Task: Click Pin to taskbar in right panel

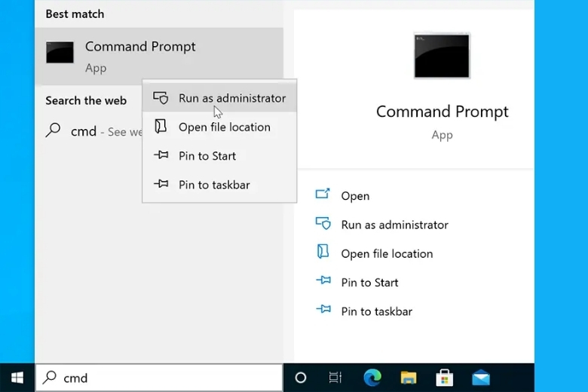Action: [376, 311]
